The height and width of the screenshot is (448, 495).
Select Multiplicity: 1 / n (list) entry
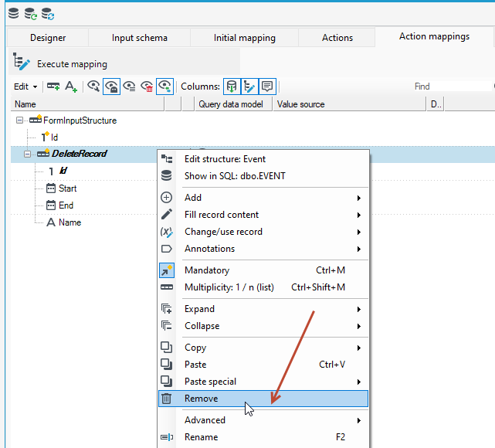point(263,287)
